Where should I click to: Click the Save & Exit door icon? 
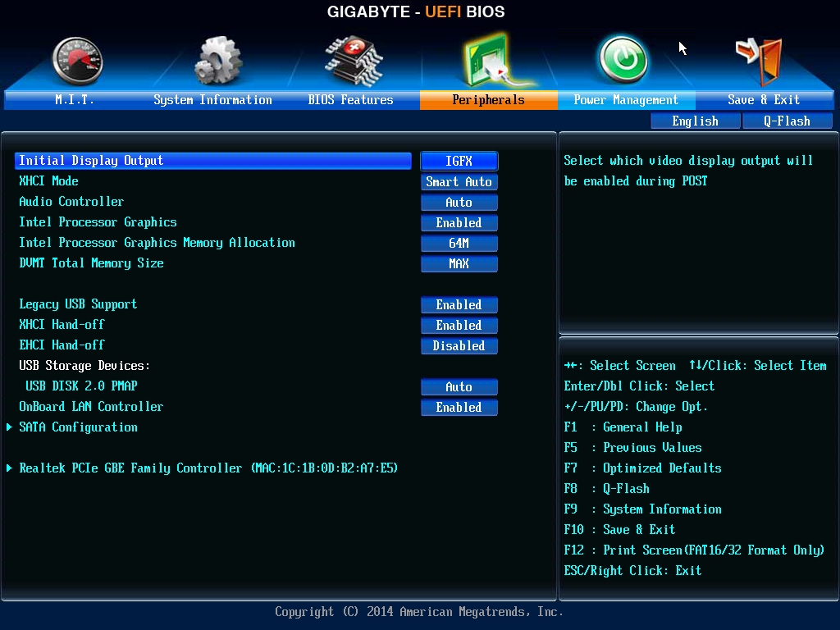[760, 61]
